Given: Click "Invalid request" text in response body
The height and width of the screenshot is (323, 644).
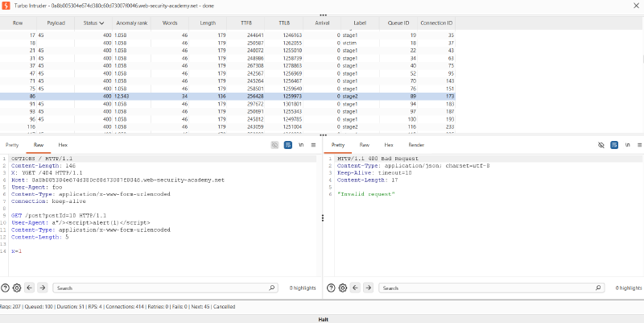Looking at the screenshot, I should pos(366,194).
